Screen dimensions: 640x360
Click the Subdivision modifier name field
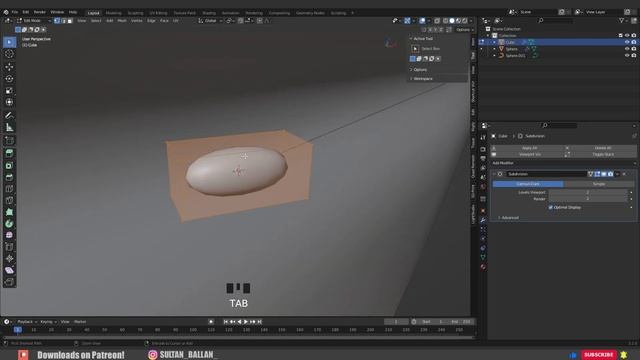tap(546, 174)
